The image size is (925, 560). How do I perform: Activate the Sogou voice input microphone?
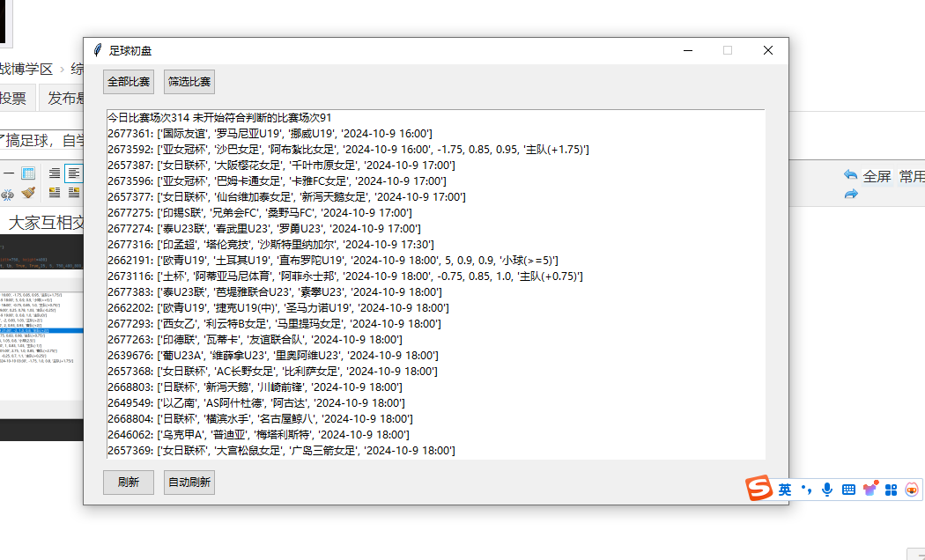point(827,490)
